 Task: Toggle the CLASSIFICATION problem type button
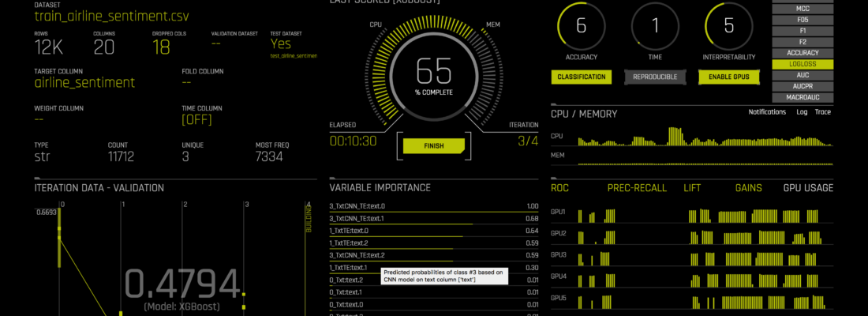[x=582, y=77]
